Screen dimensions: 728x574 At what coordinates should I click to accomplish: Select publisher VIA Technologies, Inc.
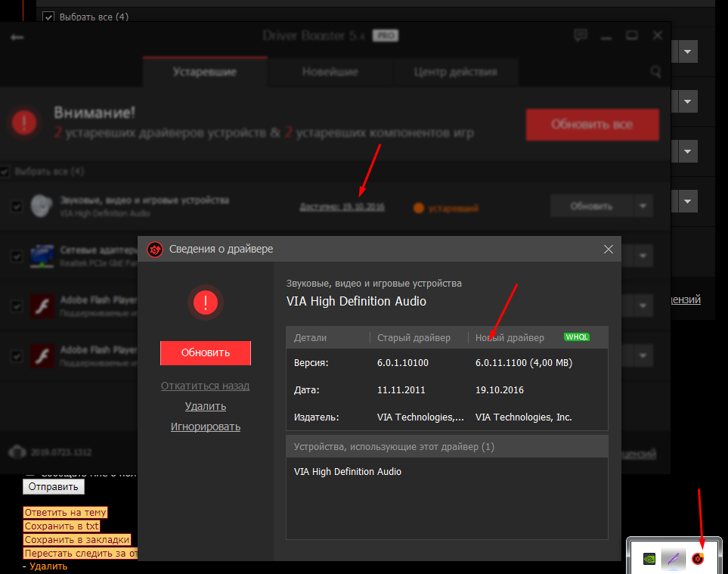pyautogui.click(x=524, y=417)
